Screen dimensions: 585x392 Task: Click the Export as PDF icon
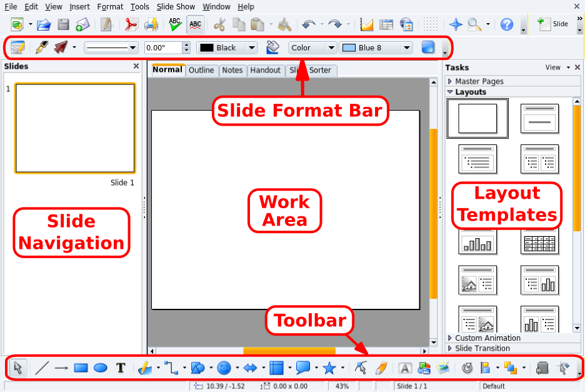coord(131,24)
